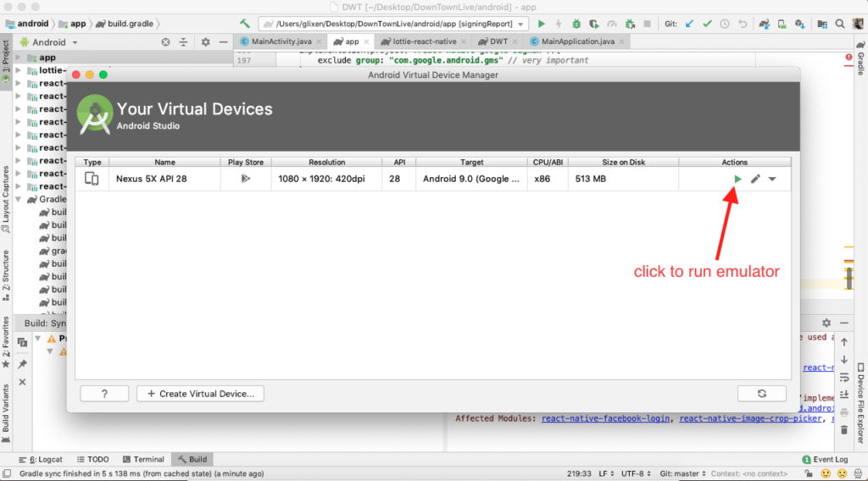Open the 1: Project side tool tab
868x481 pixels.
[6, 61]
